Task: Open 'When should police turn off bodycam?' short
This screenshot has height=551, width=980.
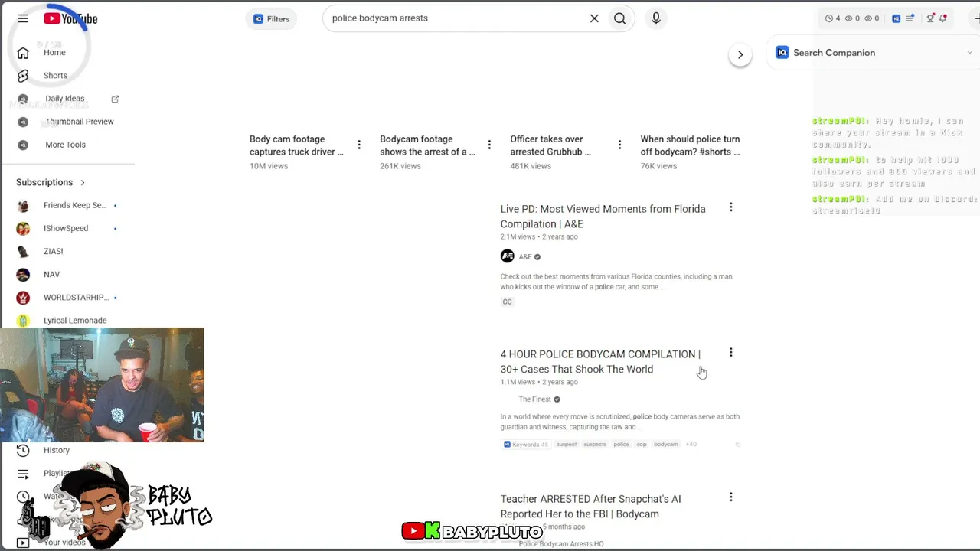Action: (x=691, y=145)
